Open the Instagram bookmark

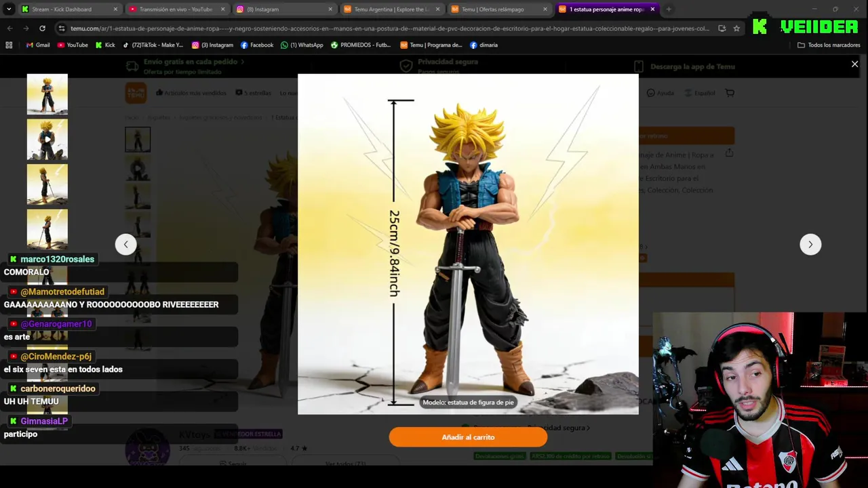coord(212,45)
